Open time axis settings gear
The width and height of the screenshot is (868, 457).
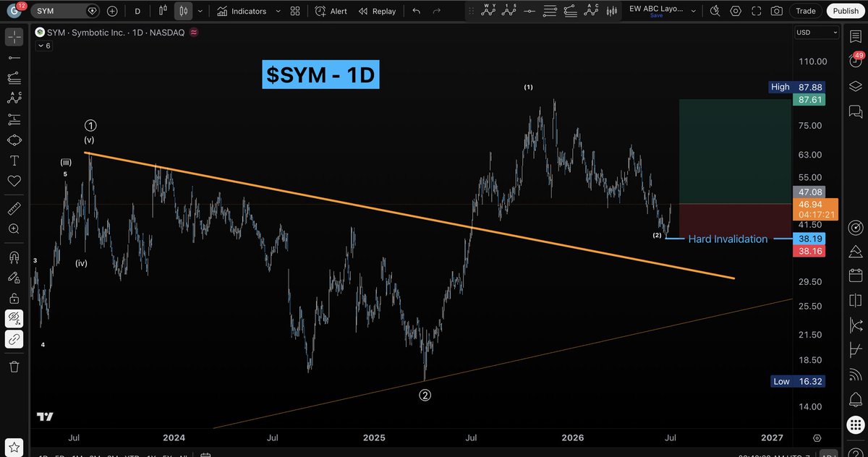tap(817, 437)
